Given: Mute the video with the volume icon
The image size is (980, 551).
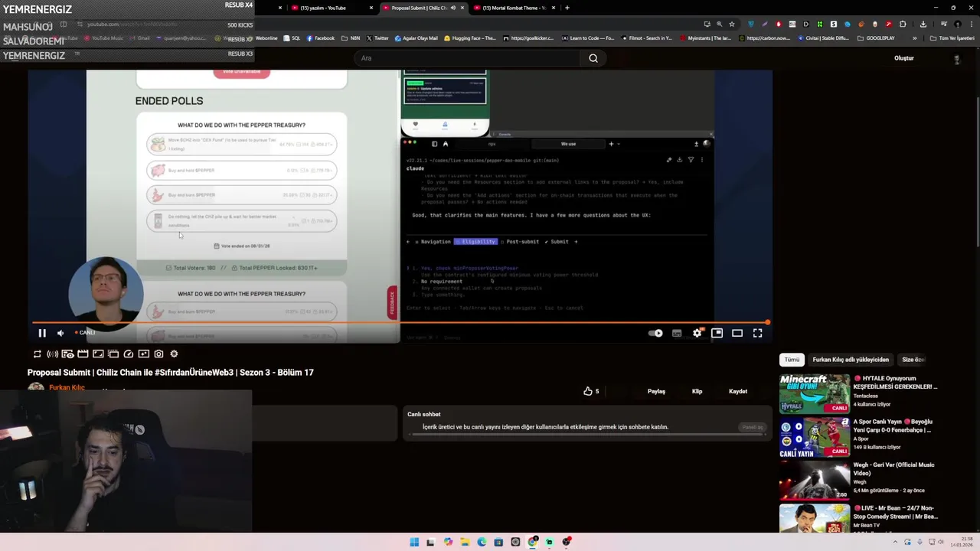Looking at the screenshot, I should click(60, 333).
